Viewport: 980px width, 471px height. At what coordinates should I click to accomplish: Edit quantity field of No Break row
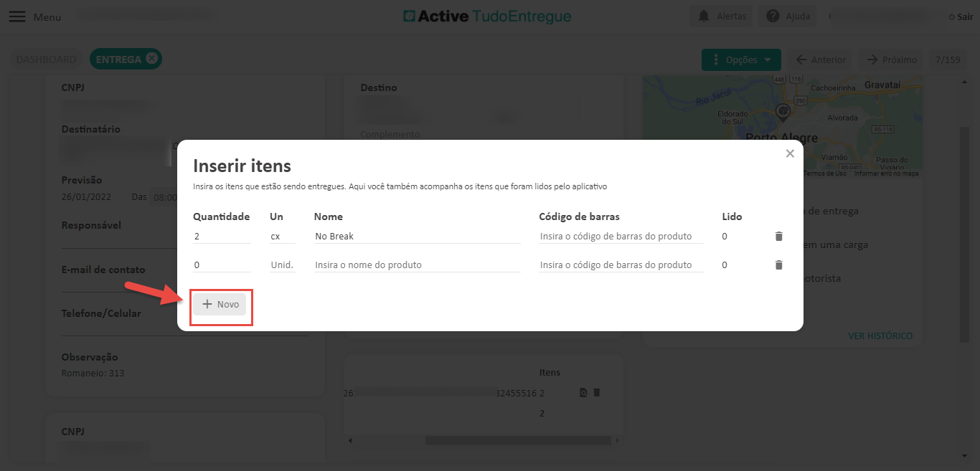pos(221,236)
